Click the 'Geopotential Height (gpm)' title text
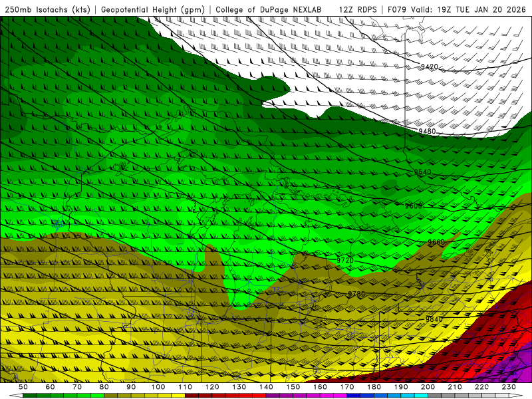Image resolution: width=532 pixels, height=399 pixels. click(x=153, y=9)
